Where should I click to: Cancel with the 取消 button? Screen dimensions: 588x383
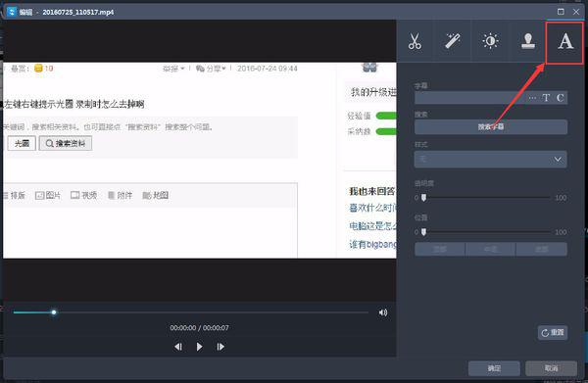pos(551,368)
